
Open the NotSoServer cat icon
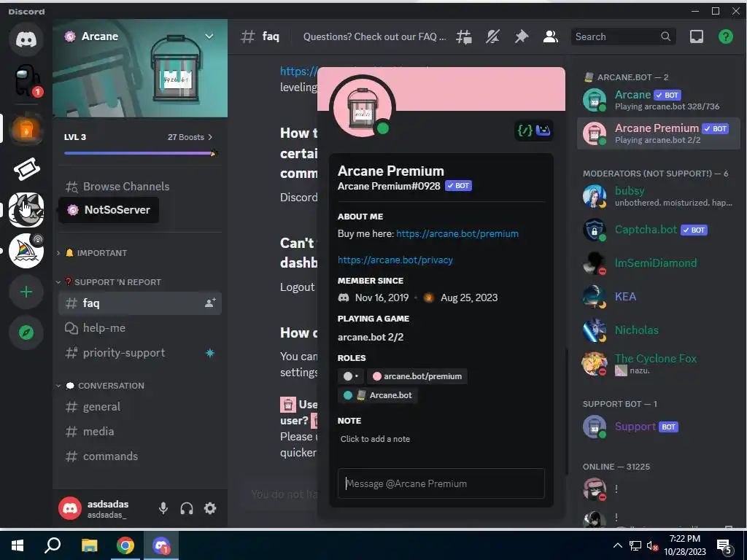click(x=26, y=209)
